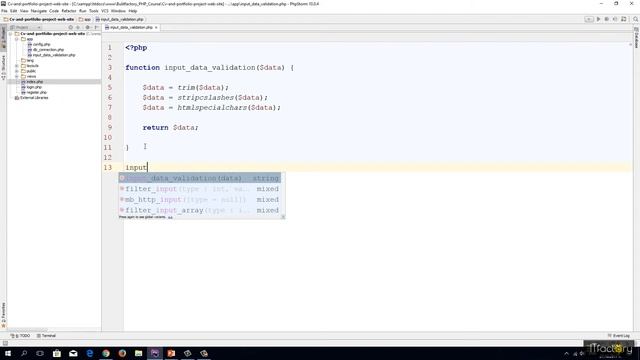640x360 pixels.
Task: Toggle the Structure tool window side tab
Action: click(x=3, y=67)
